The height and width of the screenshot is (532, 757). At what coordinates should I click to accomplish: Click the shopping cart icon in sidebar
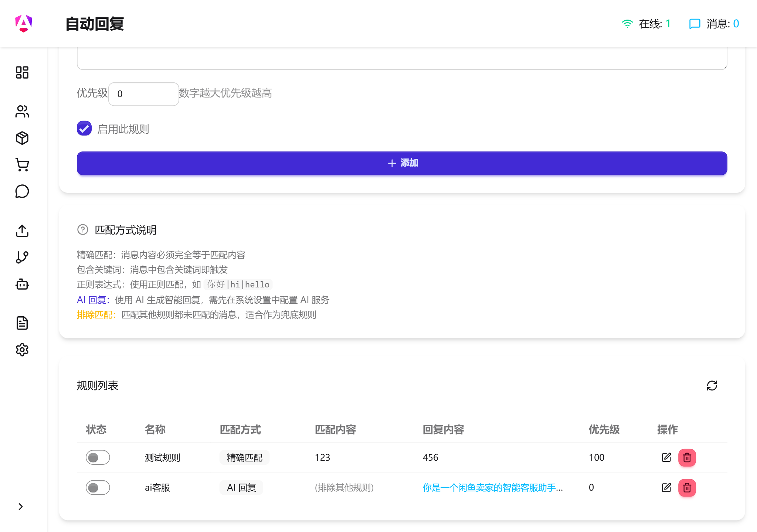click(x=22, y=165)
